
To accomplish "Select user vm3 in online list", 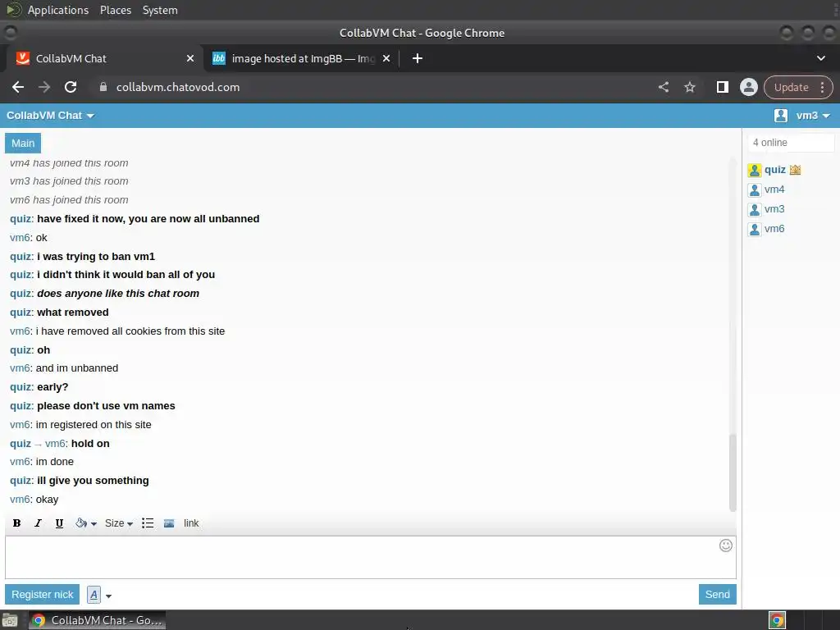I will pyautogui.click(x=774, y=209).
